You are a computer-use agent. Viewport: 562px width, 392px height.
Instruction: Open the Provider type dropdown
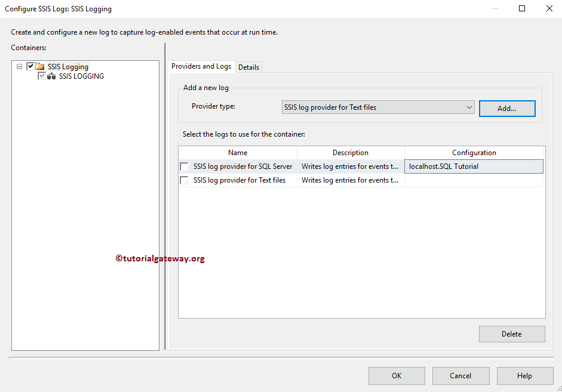pos(468,107)
